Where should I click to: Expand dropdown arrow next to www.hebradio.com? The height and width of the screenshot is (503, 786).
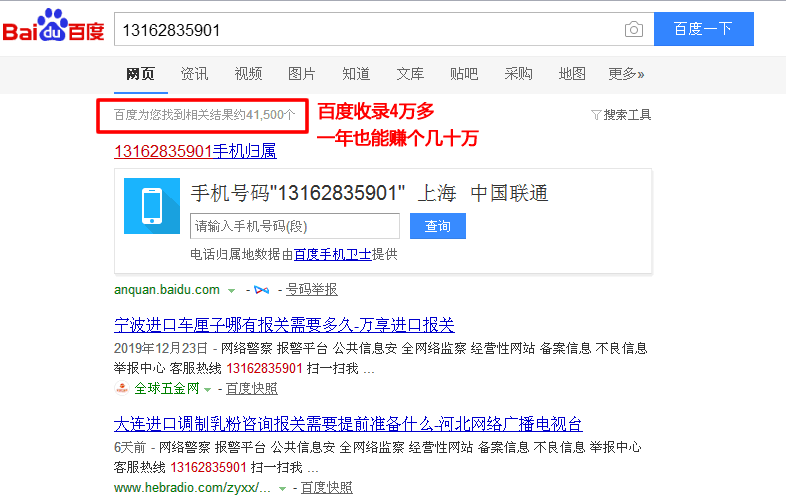pos(282,488)
